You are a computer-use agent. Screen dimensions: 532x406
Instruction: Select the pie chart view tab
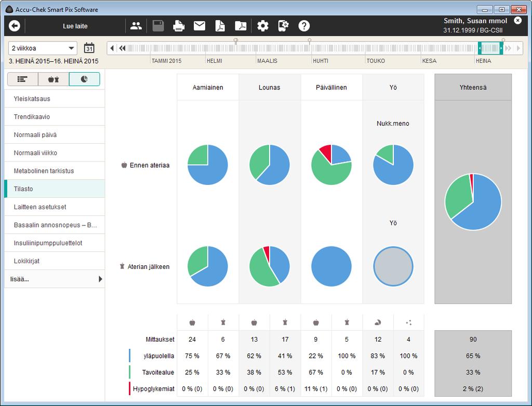click(x=85, y=79)
